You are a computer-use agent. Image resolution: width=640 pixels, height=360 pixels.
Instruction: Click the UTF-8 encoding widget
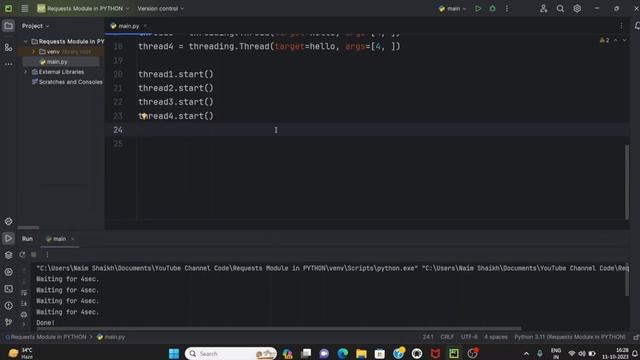[x=469, y=337]
